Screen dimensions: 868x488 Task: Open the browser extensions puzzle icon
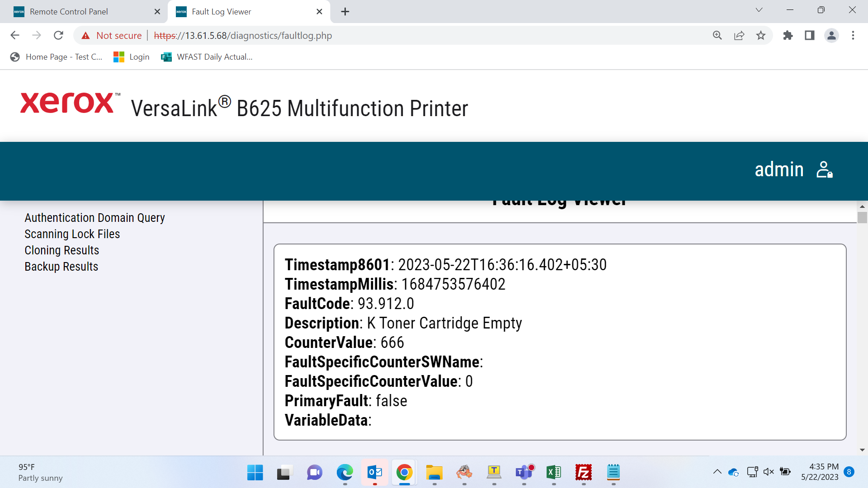coord(788,35)
